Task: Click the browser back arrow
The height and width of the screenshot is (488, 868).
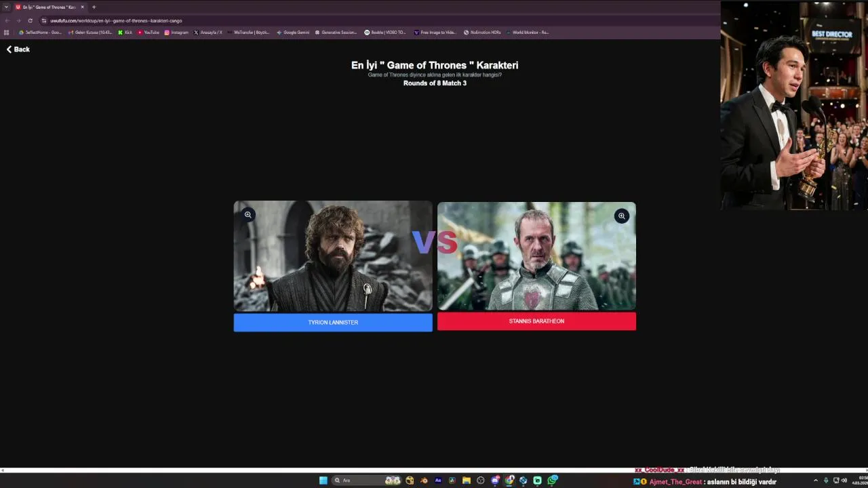Action: 7,20
